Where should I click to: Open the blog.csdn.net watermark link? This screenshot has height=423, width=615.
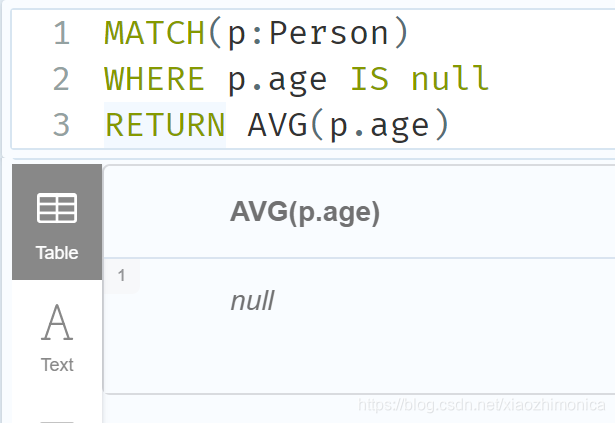(482, 405)
